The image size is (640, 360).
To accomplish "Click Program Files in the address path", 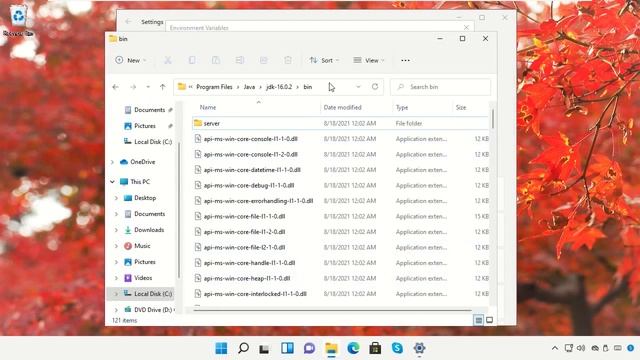I will (214, 87).
